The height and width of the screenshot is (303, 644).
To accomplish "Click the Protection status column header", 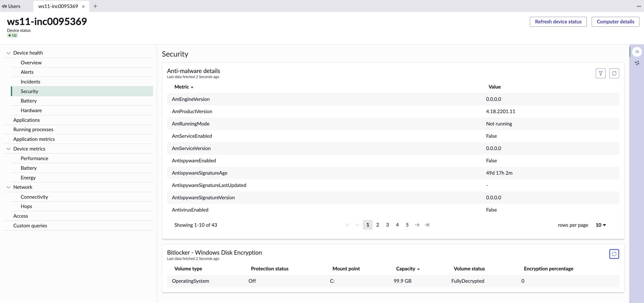I will tap(269, 269).
